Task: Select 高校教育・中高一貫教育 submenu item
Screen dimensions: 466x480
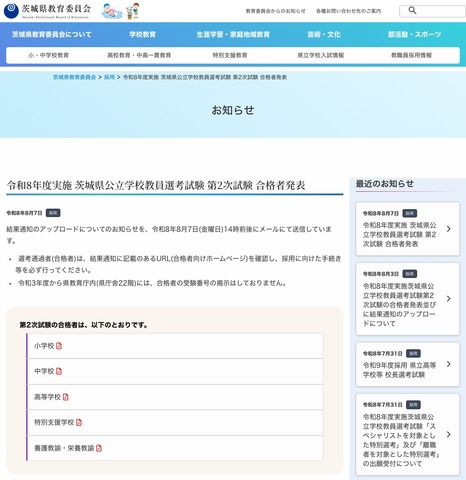Action: (139, 55)
